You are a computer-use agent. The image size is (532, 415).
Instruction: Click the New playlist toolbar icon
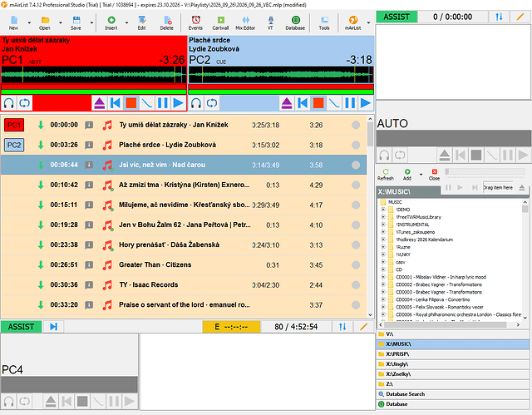13,22
